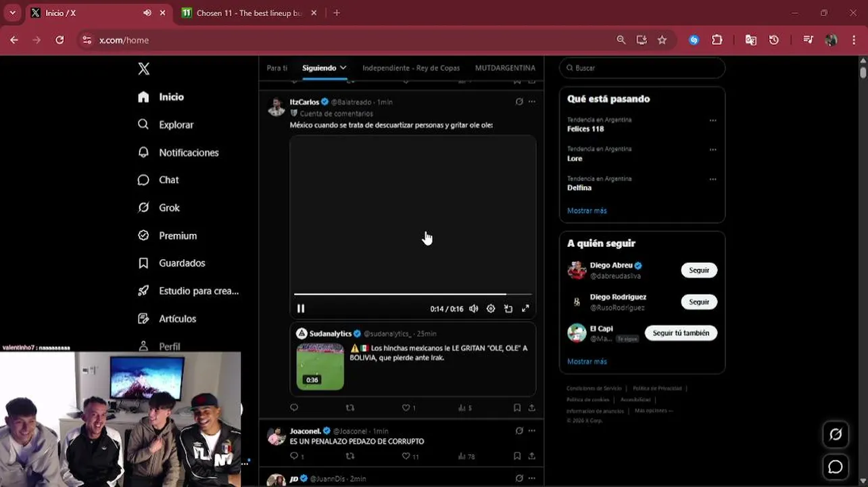Open Perfil from sidebar

(x=159, y=346)
